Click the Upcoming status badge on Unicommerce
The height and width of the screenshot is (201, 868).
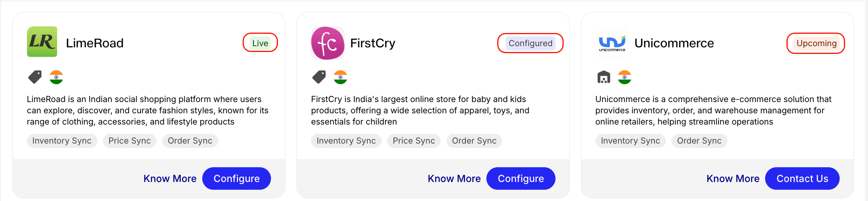coord(816,43)
